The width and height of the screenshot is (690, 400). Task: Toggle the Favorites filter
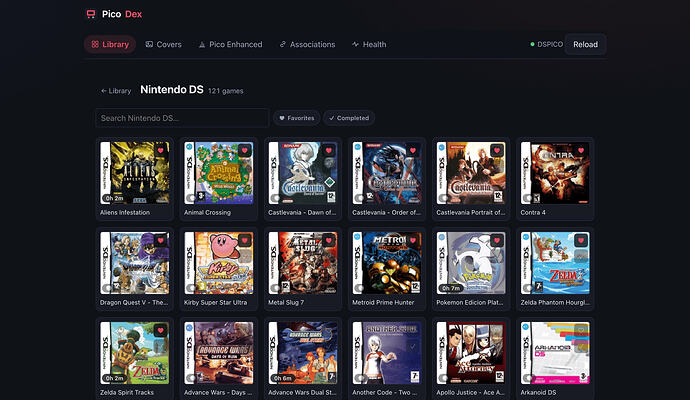(x=297, y=118)
